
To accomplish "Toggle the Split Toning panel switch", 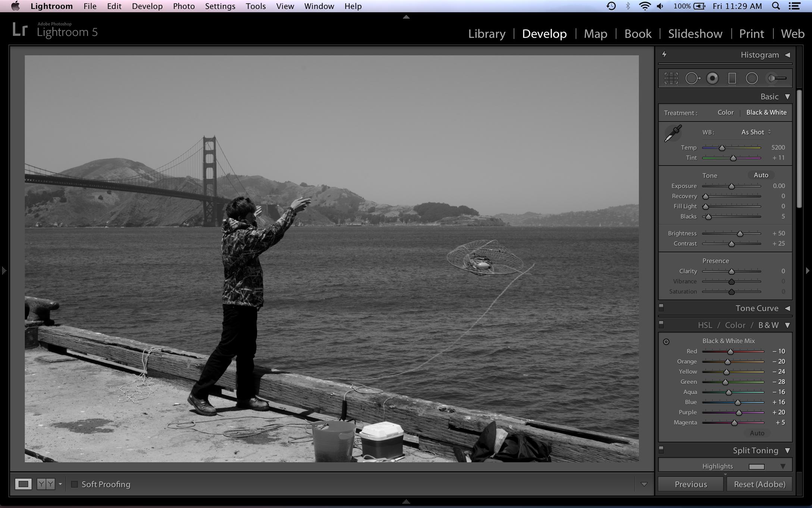I will point(661,449).
